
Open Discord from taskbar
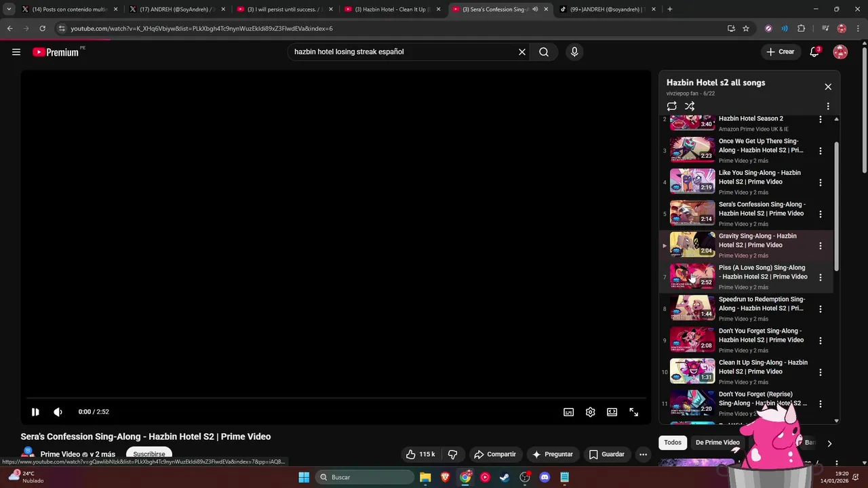[x=545, y=477]
